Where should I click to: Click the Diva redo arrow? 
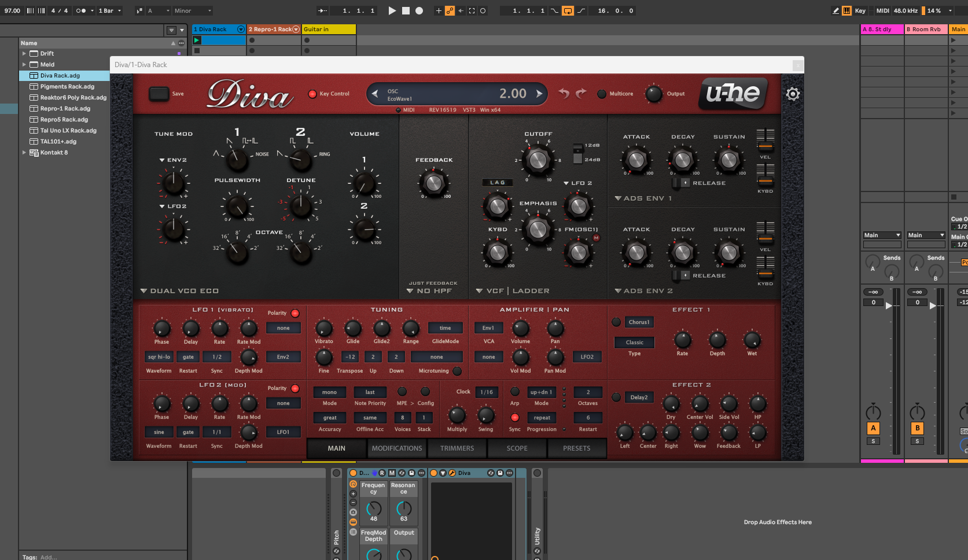(581, 93)
